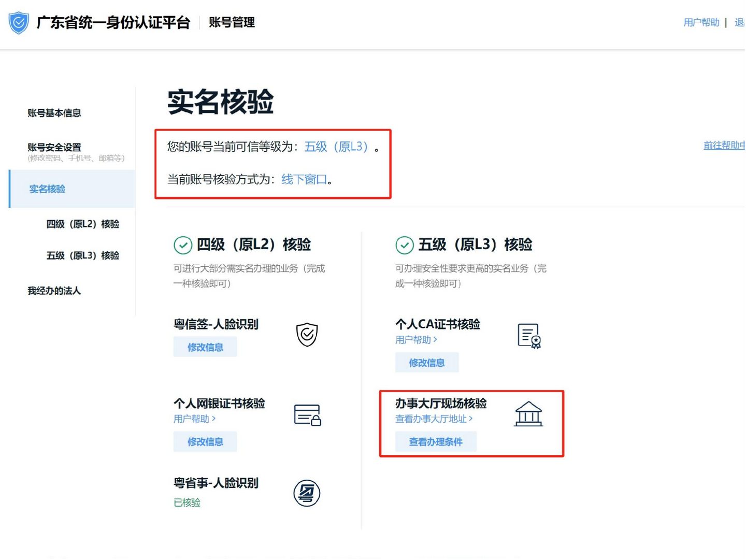Click 修改信息 under 粤信签-人脸识别

[205, 347]
